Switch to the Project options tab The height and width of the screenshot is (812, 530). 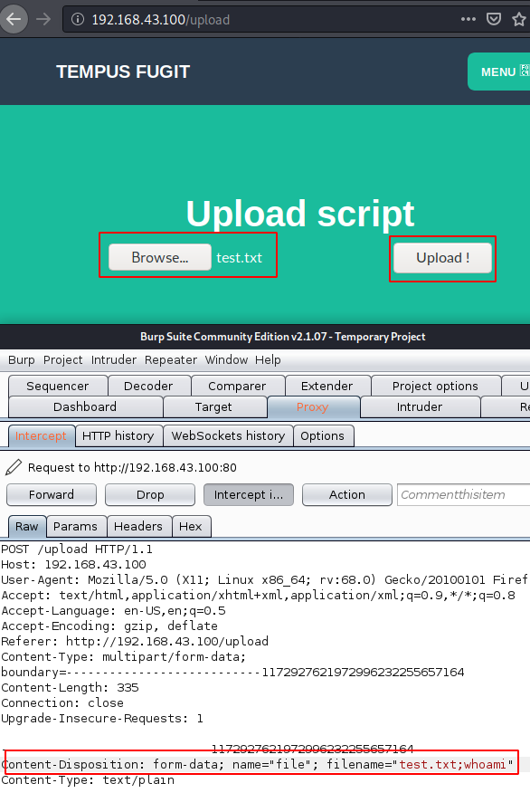[x=435, y=386]
